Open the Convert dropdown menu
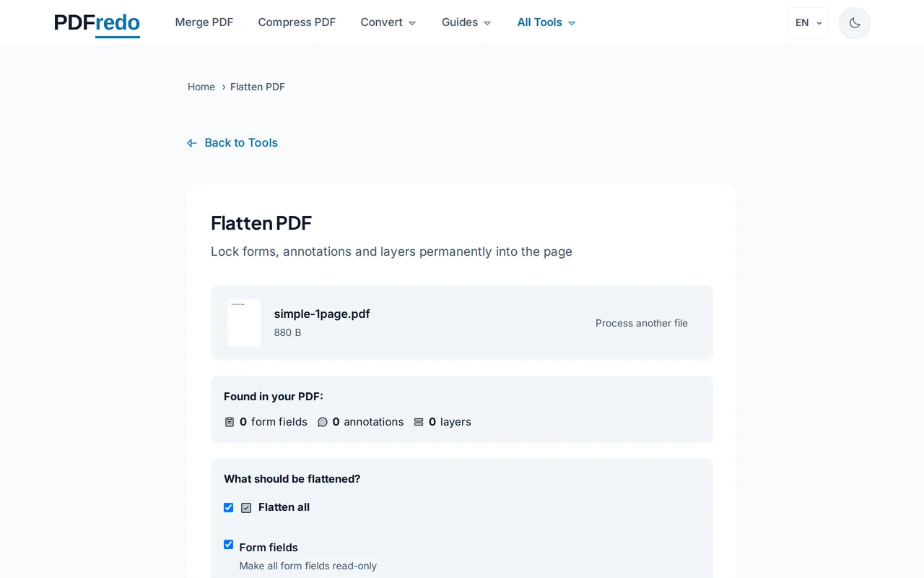 tap(388, 22)
